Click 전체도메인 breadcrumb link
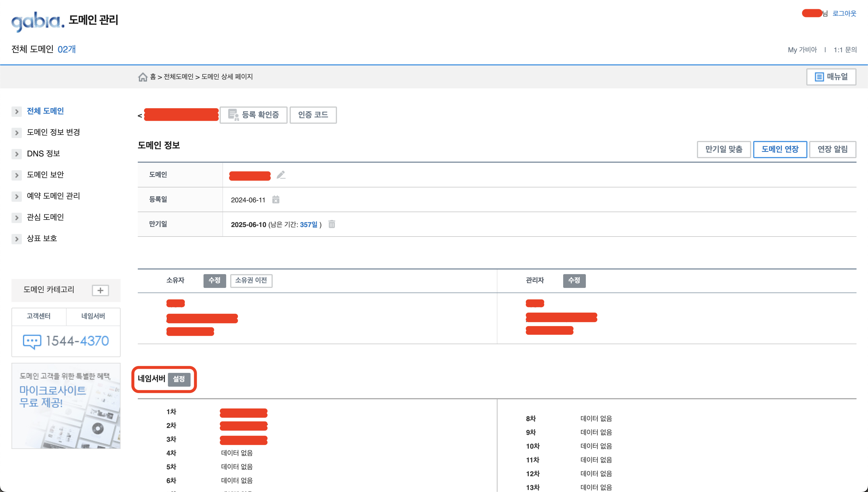Screen dimensions: 868x492 click(x=179, y=77)
